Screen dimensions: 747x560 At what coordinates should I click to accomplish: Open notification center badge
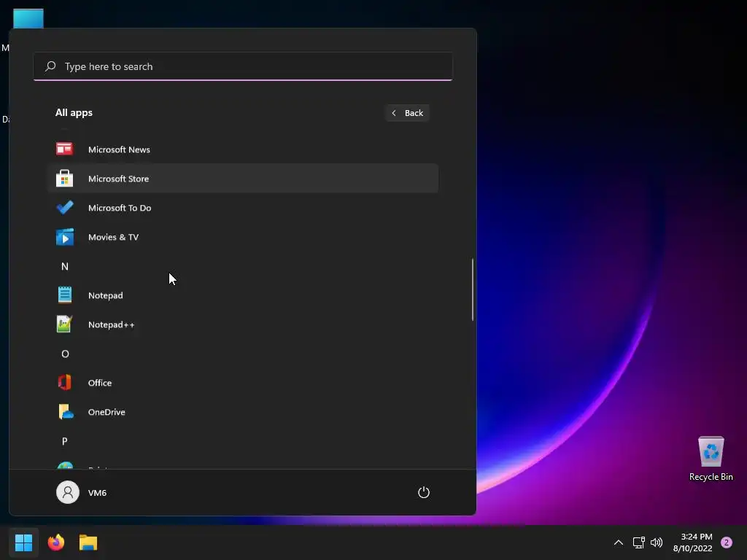727,542
